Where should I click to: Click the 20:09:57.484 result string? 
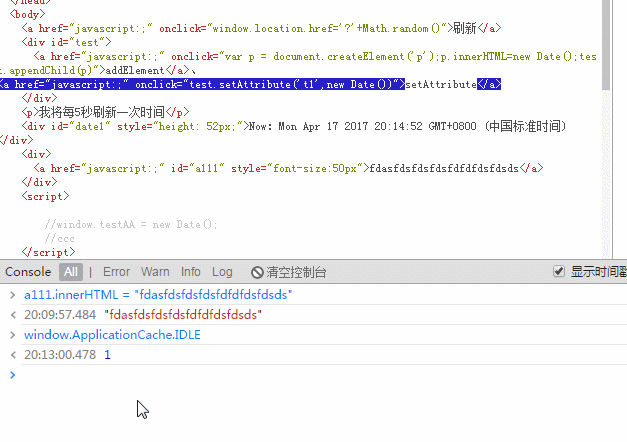tap(183, 315)
